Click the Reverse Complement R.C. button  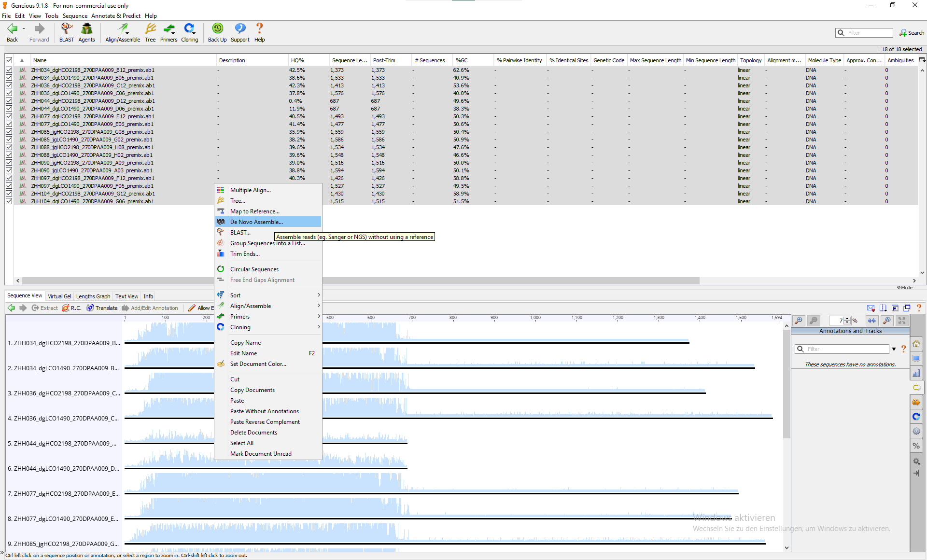pos(71,308)
